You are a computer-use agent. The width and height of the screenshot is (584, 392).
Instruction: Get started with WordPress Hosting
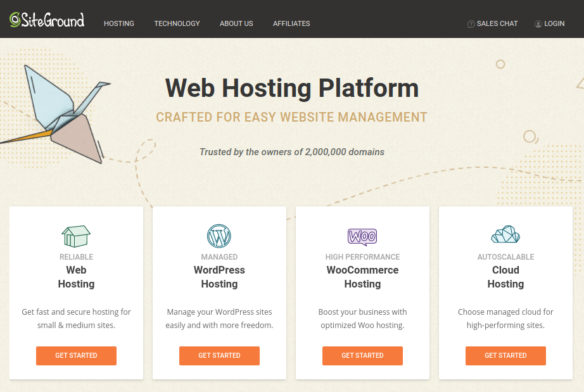click(219, 355)
